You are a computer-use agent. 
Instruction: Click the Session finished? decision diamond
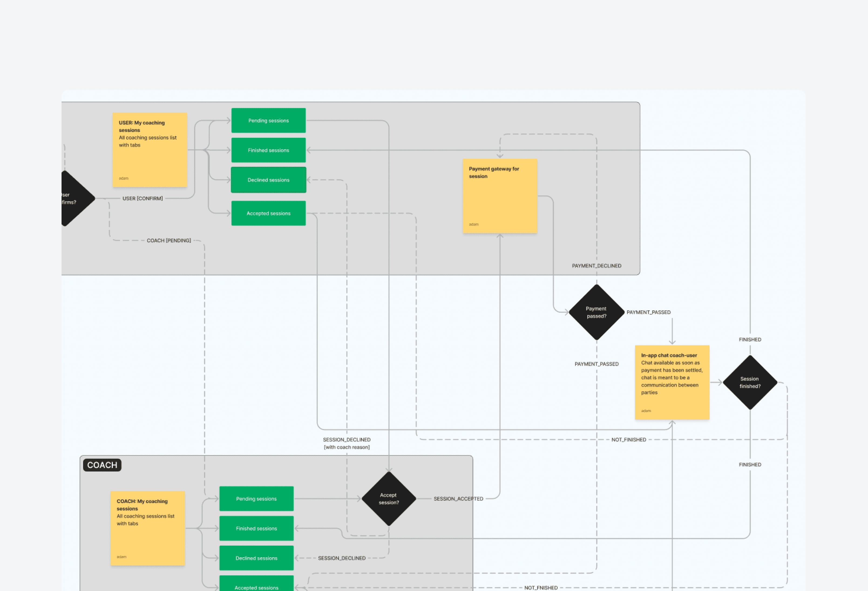(x=750, y=382)
